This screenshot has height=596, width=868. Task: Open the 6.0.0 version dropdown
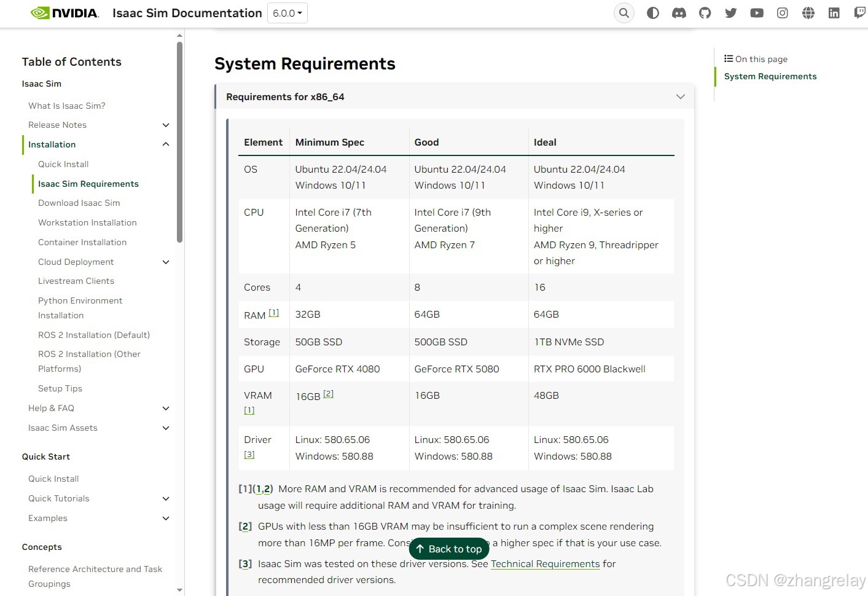287,13
